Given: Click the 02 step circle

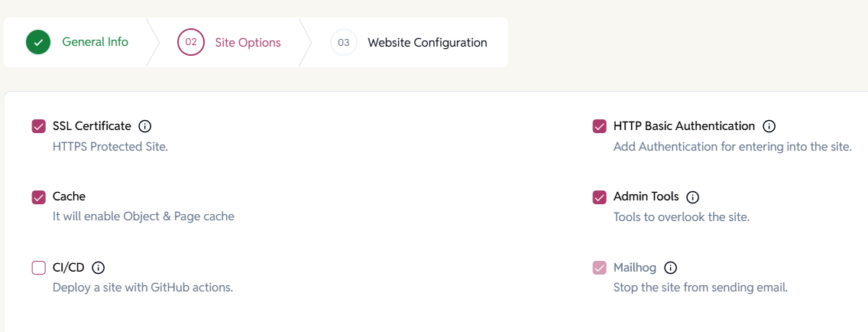Looking at the screenshot, I should click(x=191, y=42).
